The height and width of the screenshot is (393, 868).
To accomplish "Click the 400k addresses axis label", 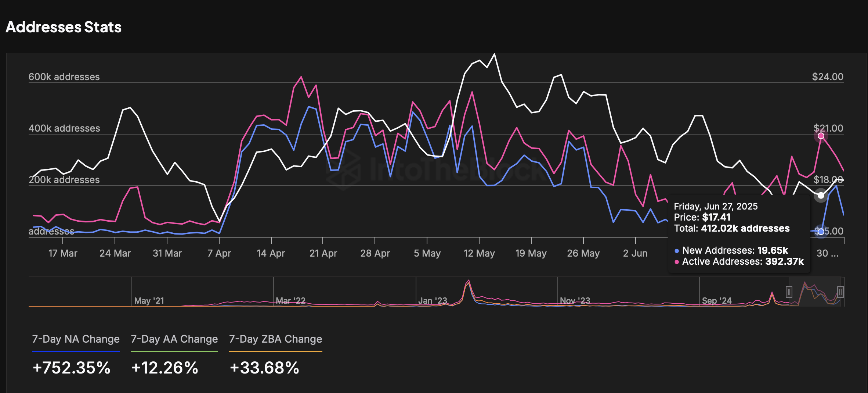I will tap(64, 128).
